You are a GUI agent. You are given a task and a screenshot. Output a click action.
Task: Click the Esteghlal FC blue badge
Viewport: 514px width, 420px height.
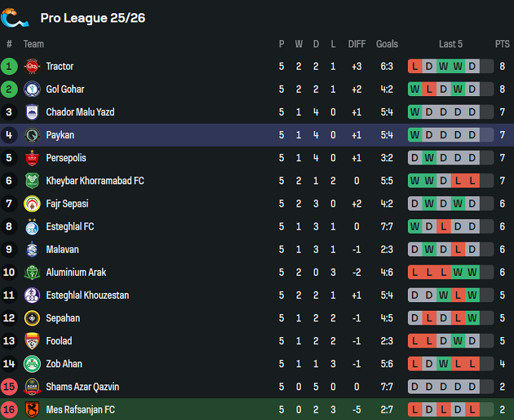tap(32, 226)
